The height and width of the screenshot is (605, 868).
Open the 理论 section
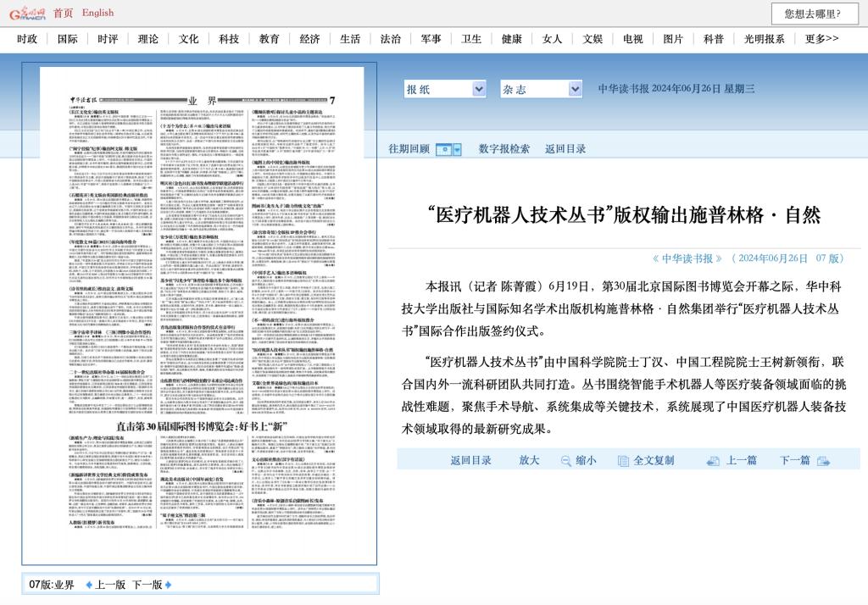tap(148, 39)
